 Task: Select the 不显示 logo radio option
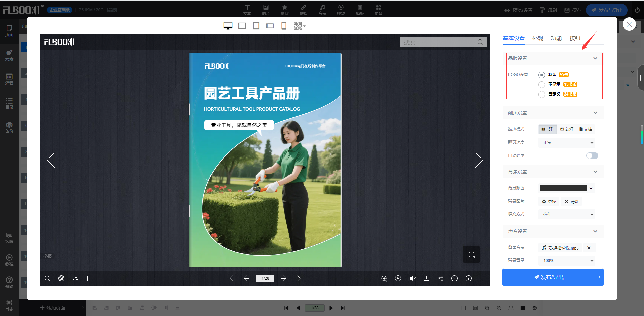[x=541, y=84]
